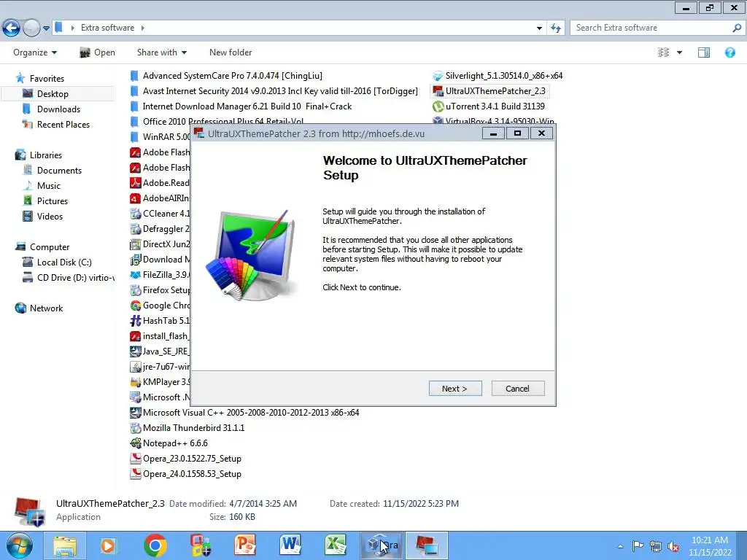Select UltraUXThemePatcher_2.3 file icon

point(438,91)
